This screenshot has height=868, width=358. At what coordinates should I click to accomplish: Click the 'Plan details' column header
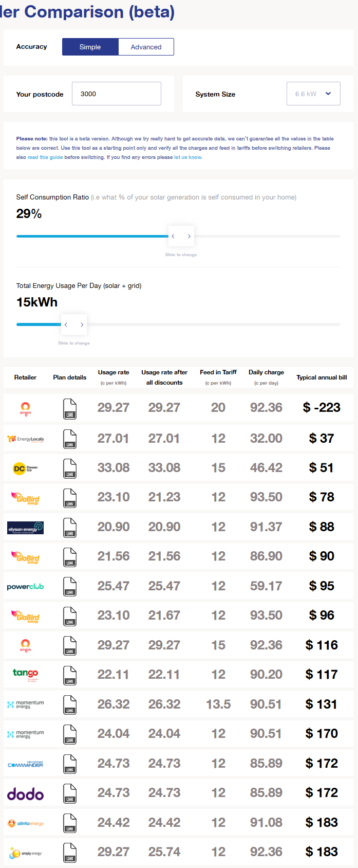[70, 377]
